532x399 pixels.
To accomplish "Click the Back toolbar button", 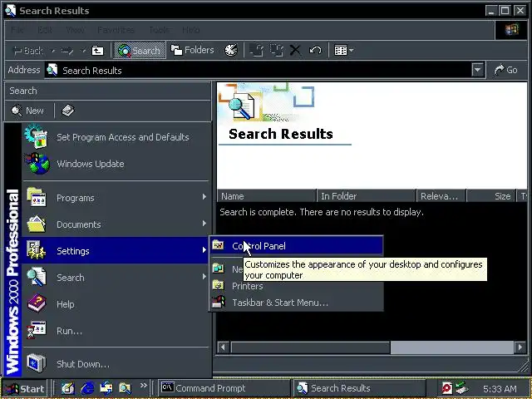I will pyautogui.click(x=28, y=51).
